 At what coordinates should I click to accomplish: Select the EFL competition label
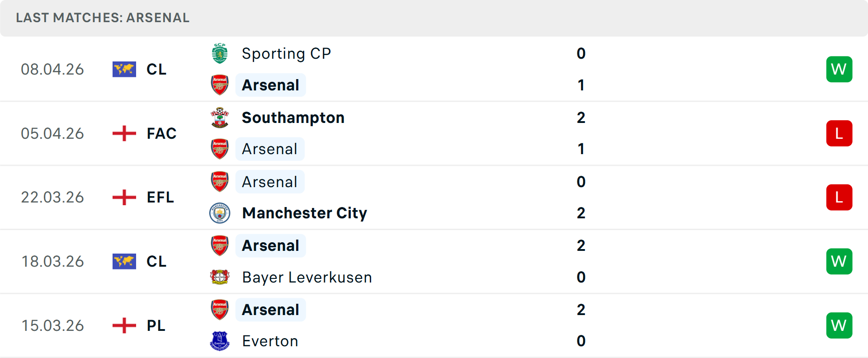(160, 197)
